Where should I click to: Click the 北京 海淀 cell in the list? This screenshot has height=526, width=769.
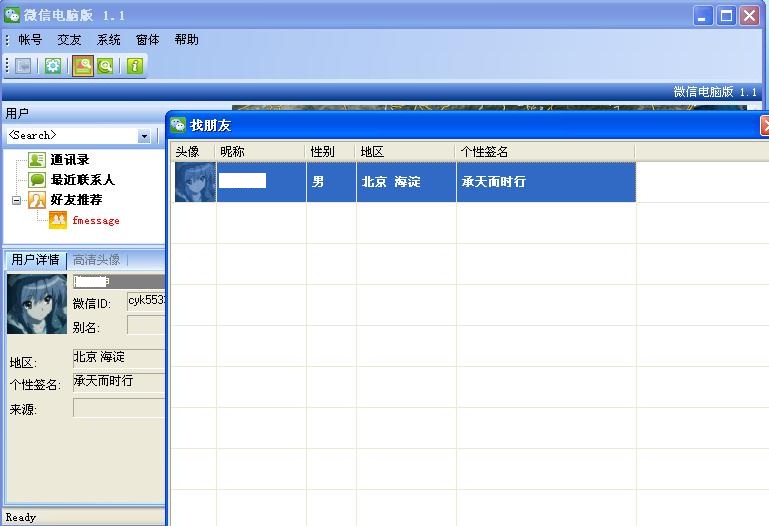point(406,182)
